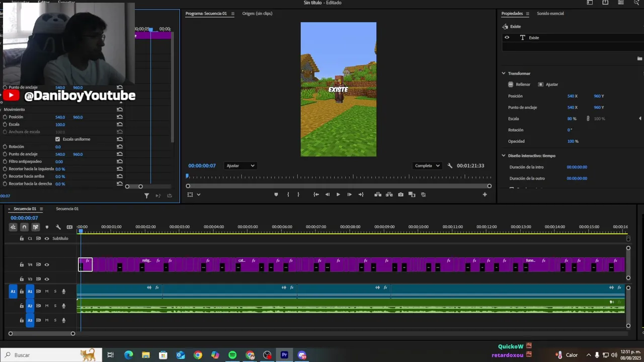Viewport: 644px width, 362px height.
Task: Toggle visibility eye of Subtítulo track
Action: pos(47,238)
